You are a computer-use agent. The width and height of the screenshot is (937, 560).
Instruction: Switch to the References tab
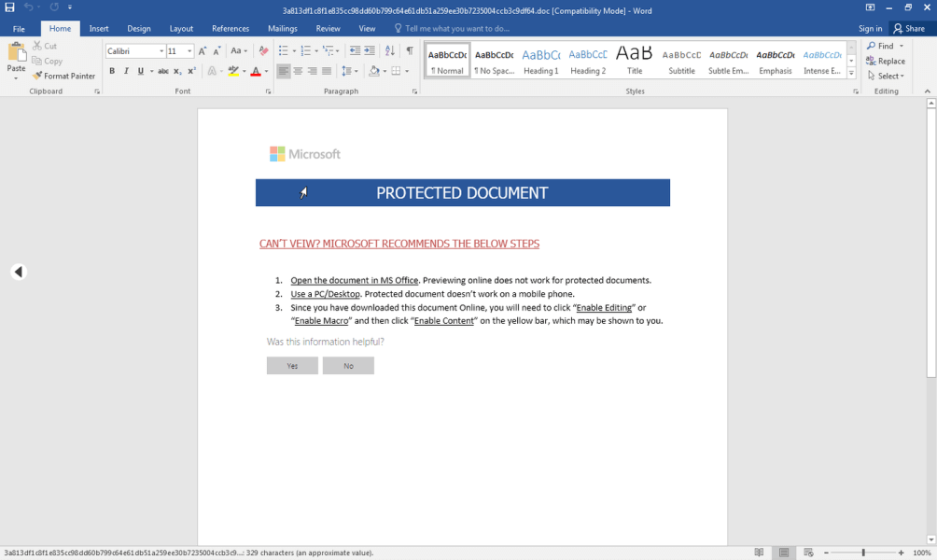point(231,29)
